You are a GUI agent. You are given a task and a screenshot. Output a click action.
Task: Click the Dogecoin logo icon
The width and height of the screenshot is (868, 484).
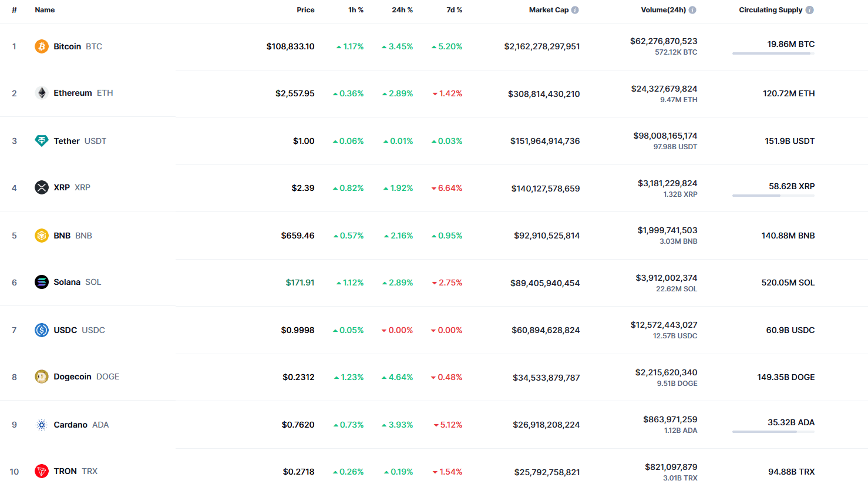click(41, 377)
